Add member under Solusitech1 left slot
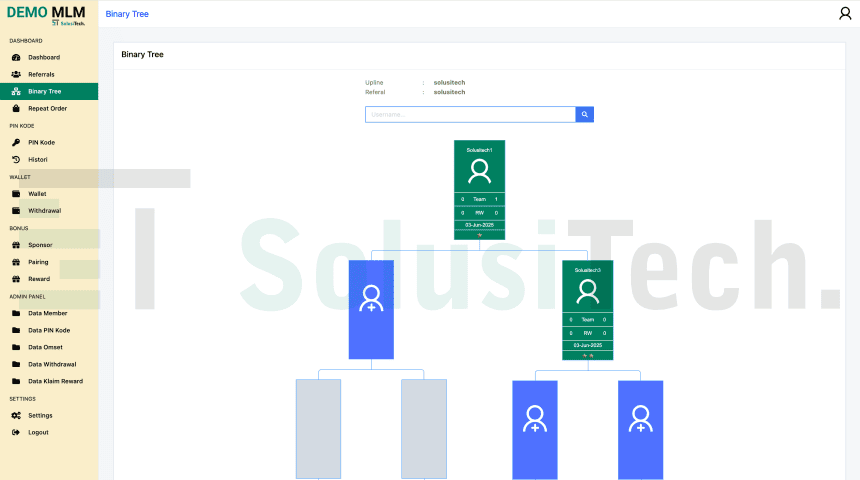The image size is (860, 480). (x=371, y=309)
